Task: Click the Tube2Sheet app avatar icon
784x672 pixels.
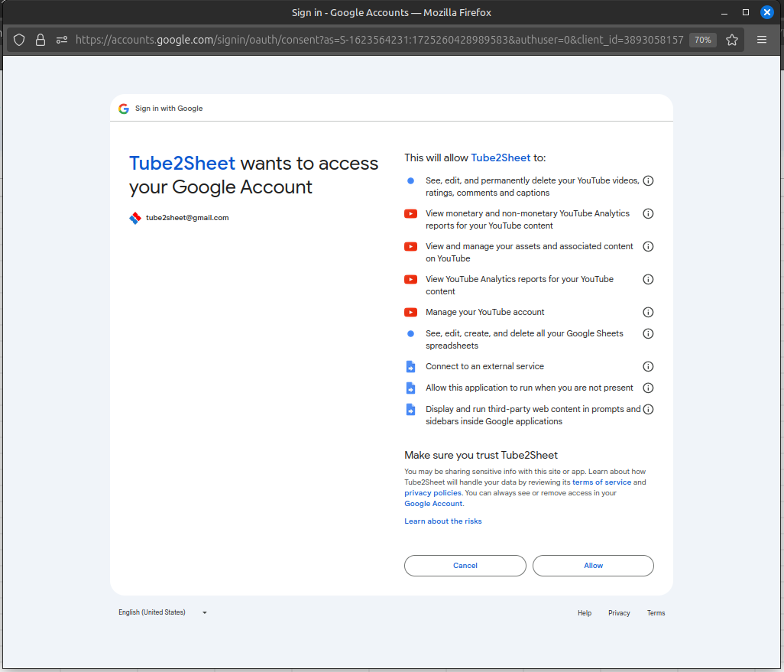Action: [134, 218]
